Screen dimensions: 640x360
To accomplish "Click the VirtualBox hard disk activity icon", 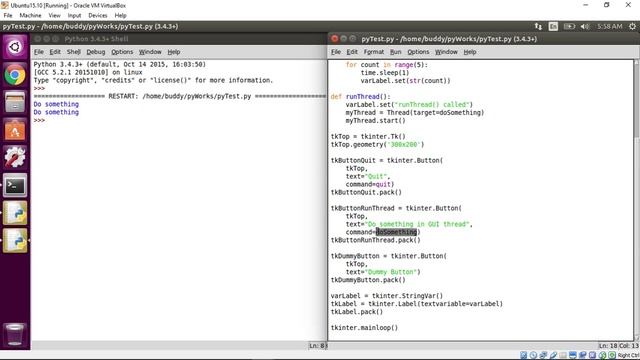I will click(524, 355).
